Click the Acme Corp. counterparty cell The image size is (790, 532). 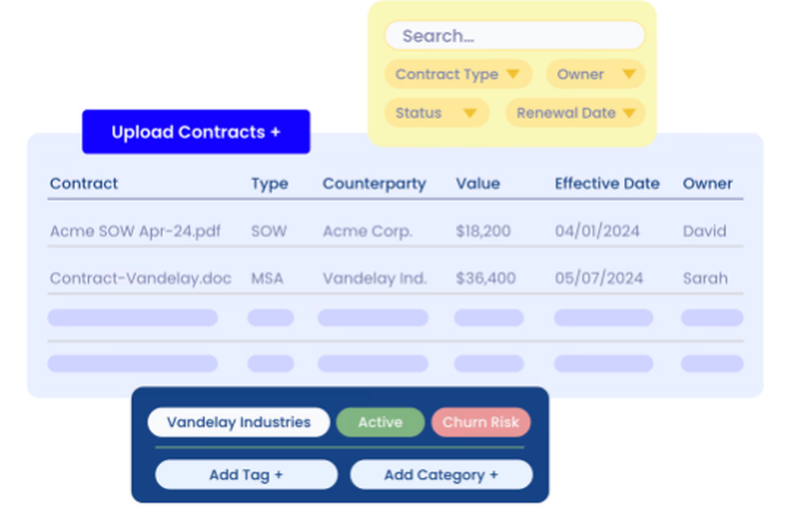pos(367,231)
